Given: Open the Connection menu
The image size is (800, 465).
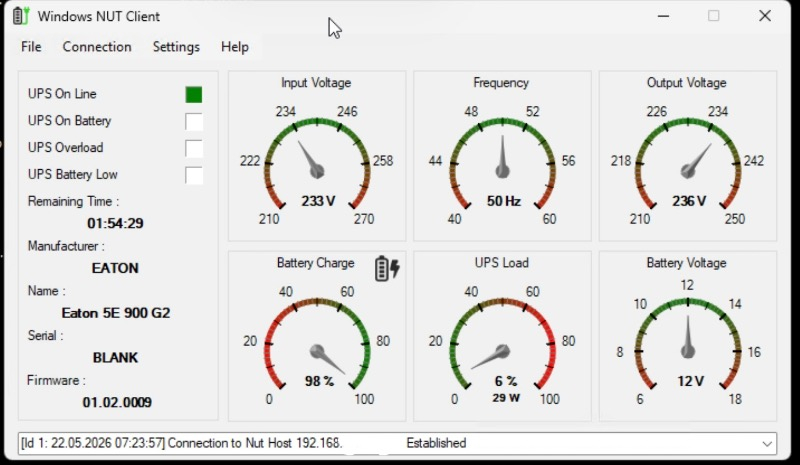Looking at the screenshot, I should tap(97, 47).
